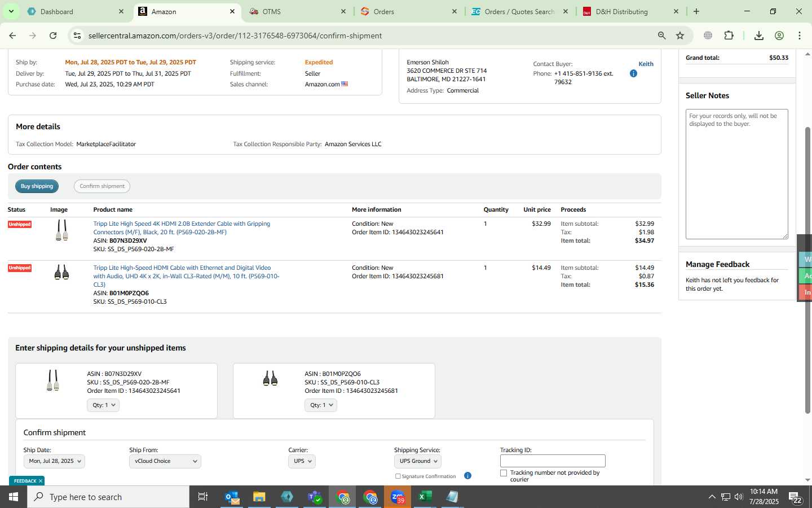Click the extender cable thumbnail in order contents

click(x=61, y=230)
